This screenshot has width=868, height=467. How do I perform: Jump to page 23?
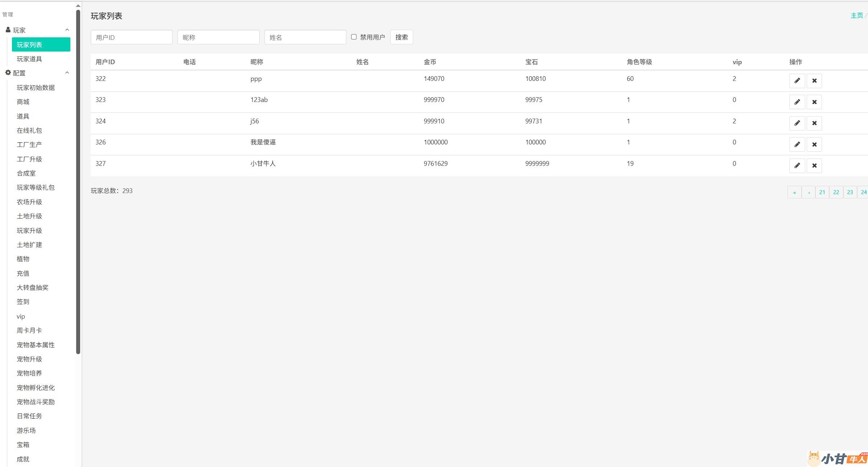coord(850,192)
